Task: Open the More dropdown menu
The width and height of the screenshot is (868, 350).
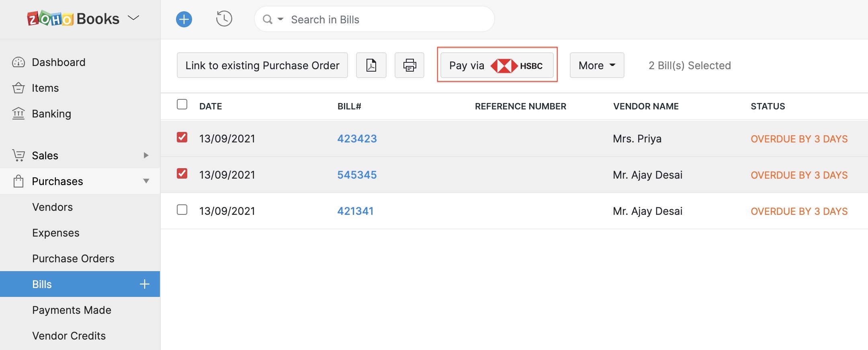Action: pos(597,65)
